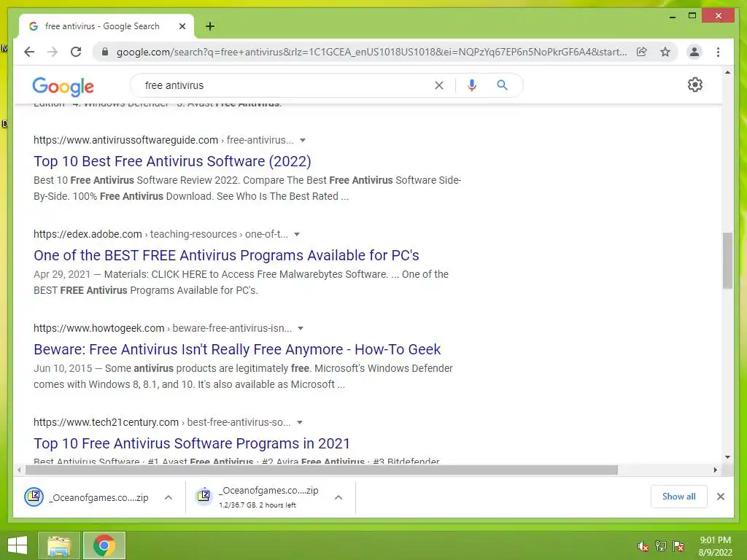Share this page icon in address bar
This screenshot has width=747, height=560.
(642, 52)
